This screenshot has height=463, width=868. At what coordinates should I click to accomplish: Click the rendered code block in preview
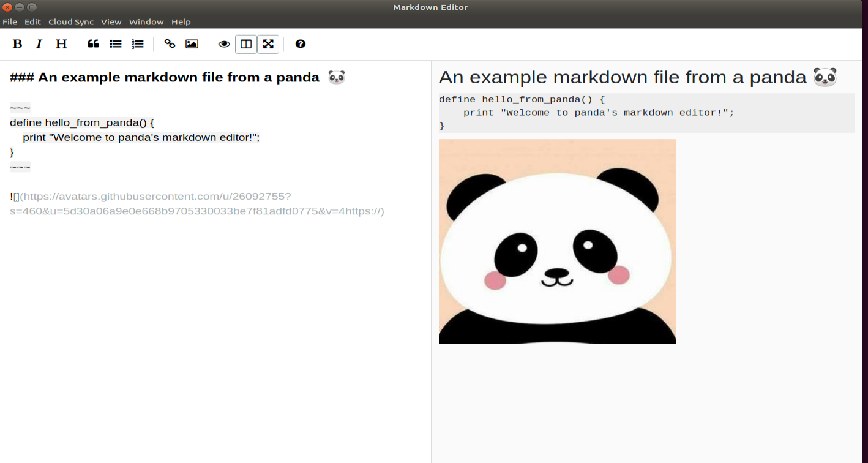[646, 113]
